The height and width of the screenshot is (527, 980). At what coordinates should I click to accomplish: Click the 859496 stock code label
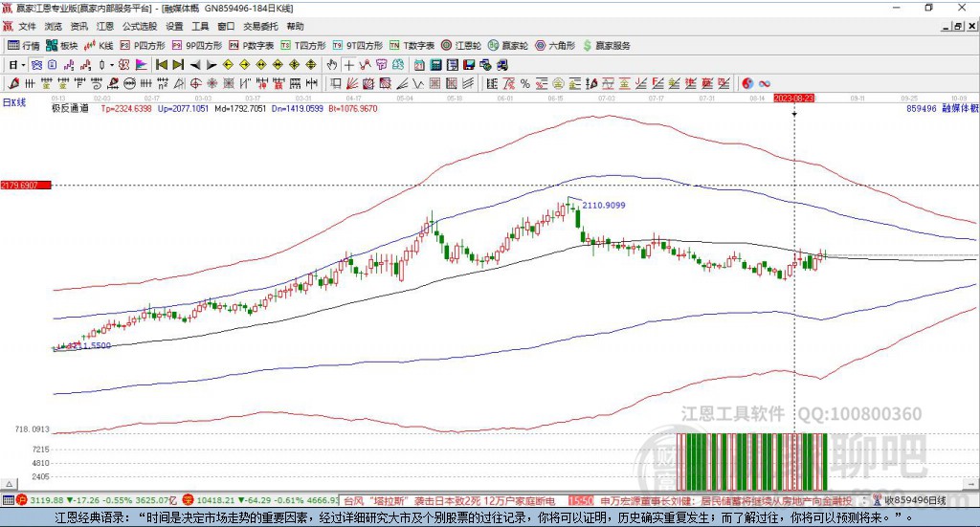[x=922, y=109]
